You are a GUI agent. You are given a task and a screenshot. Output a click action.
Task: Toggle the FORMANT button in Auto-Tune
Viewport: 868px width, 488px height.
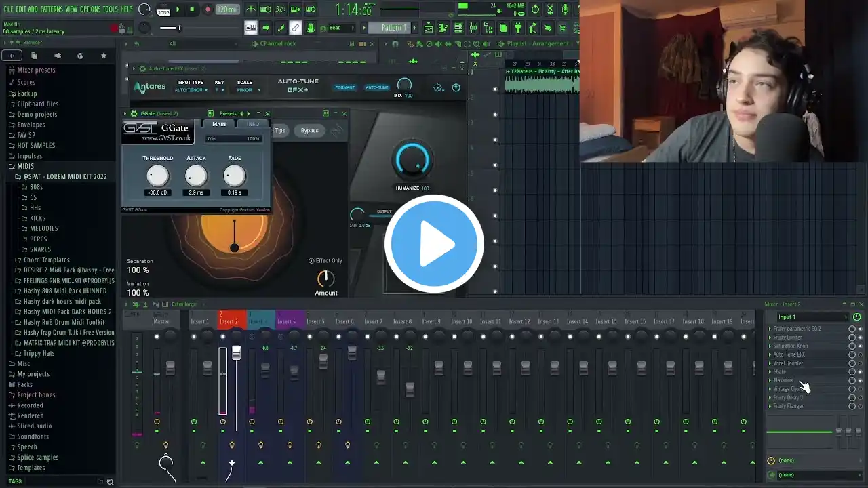tap(344, 87)
